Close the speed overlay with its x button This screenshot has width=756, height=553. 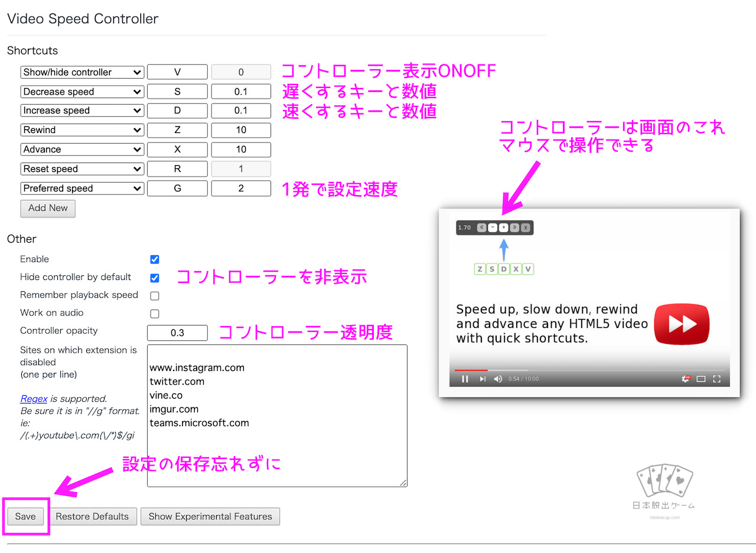tap(526, 227)
